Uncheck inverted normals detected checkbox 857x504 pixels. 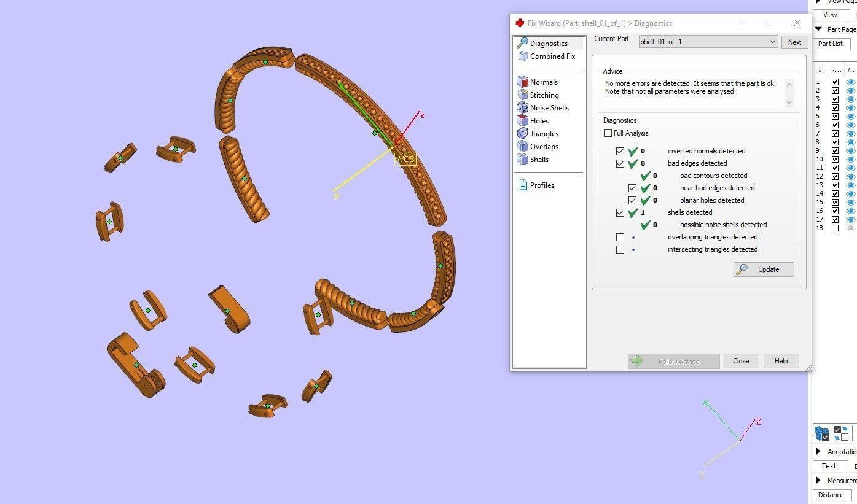point(620,151)
